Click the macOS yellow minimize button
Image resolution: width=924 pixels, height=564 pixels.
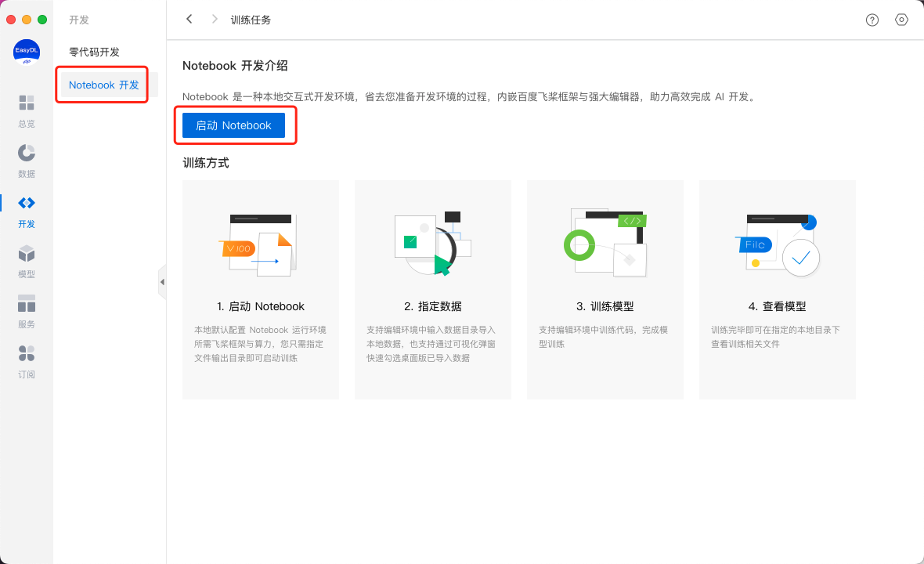point(27,20)
